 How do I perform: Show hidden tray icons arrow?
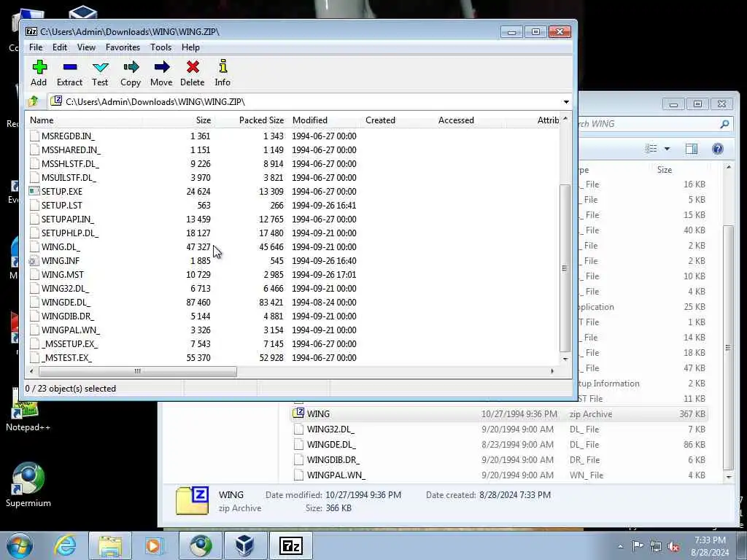[620, 546]
